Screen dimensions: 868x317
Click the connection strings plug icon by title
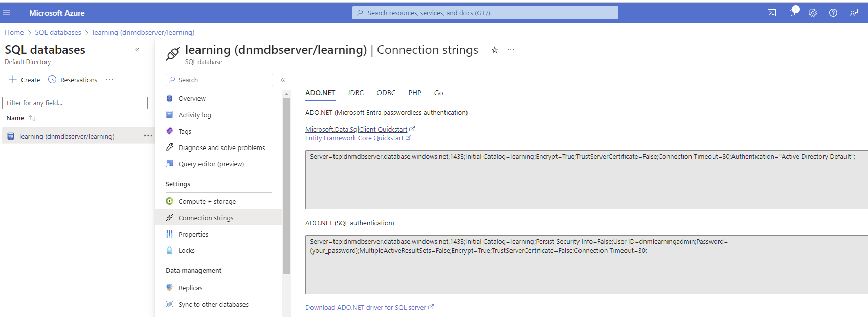[x=173, y=53]
